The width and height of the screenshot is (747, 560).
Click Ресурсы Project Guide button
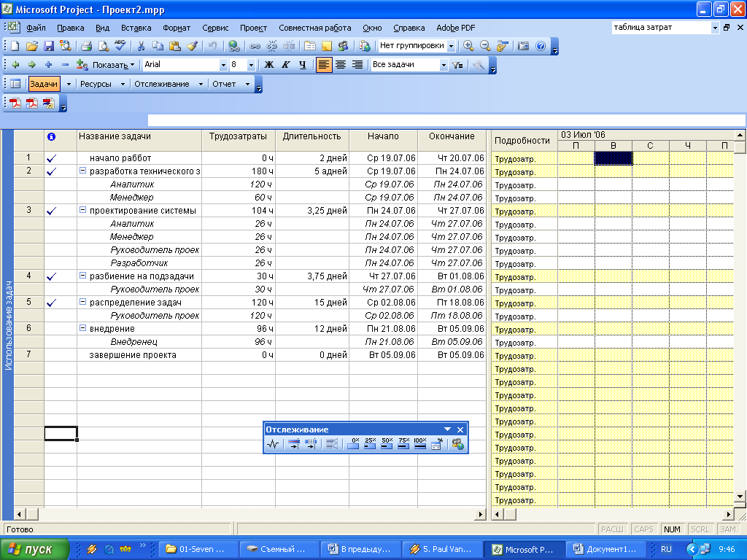[96, 85]
